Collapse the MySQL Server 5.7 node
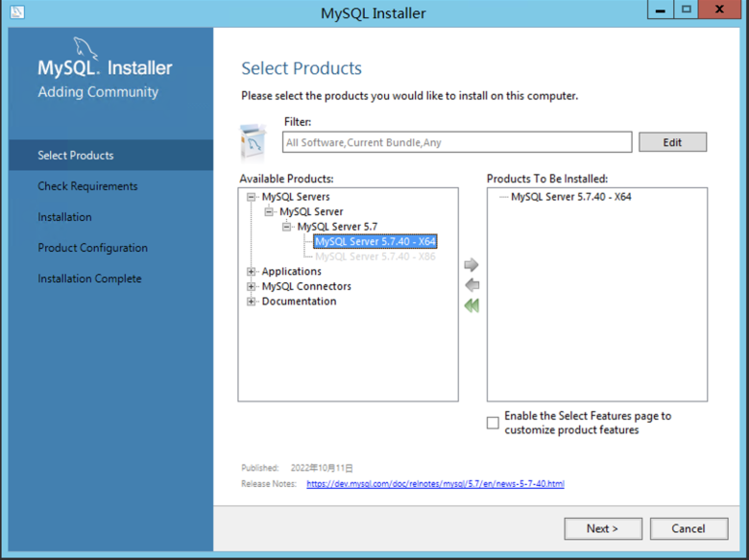The width and height of the screenshot is (749, 560). [x=287, y=227]
